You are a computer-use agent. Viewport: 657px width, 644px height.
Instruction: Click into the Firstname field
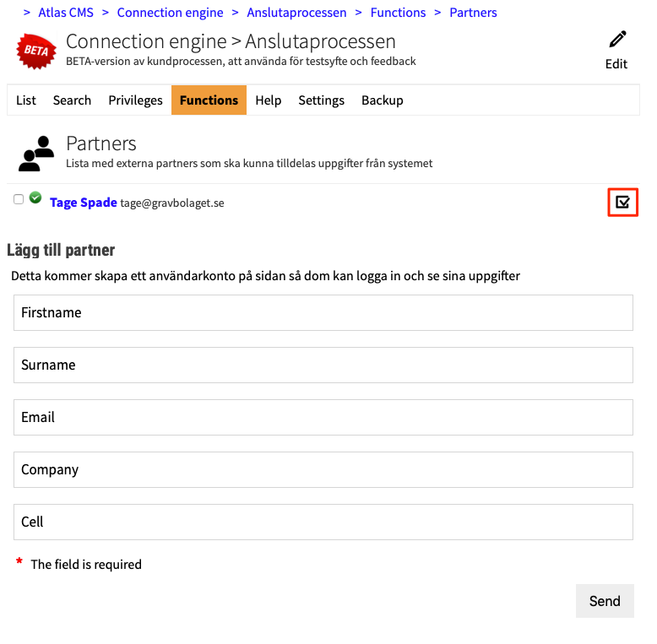pos(323,312)
